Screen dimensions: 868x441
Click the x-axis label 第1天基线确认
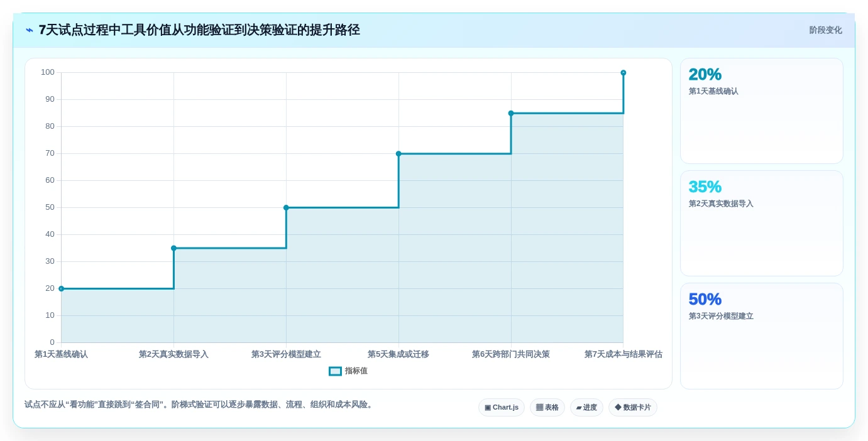pos(61,354)
